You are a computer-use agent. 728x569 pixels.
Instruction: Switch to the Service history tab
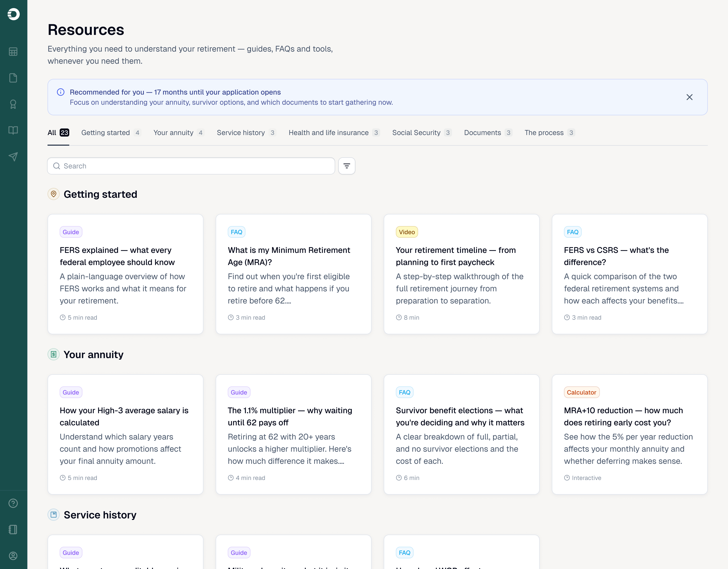click(247, 133)
